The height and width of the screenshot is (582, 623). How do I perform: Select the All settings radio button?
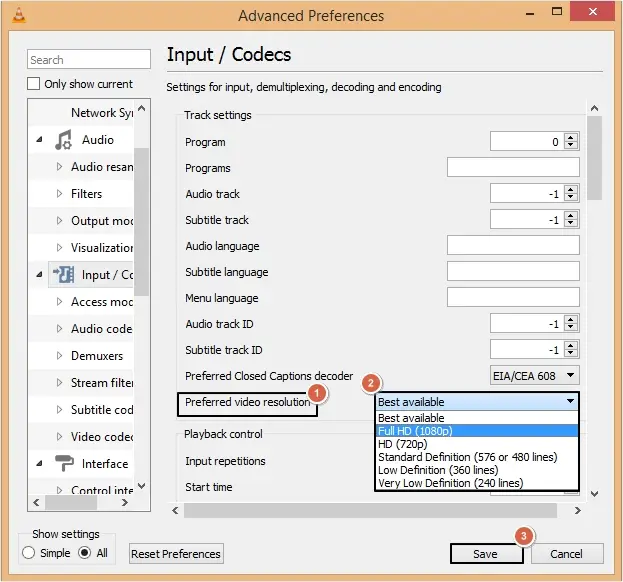(85, 553)
